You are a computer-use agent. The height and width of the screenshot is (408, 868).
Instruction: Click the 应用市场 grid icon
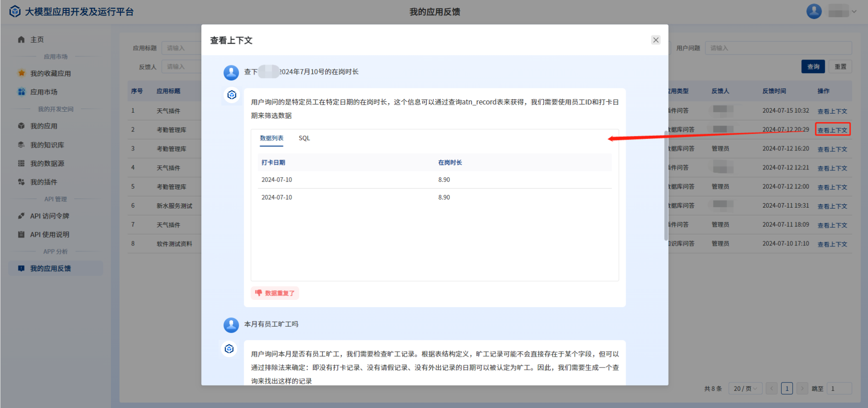point(21,92)
